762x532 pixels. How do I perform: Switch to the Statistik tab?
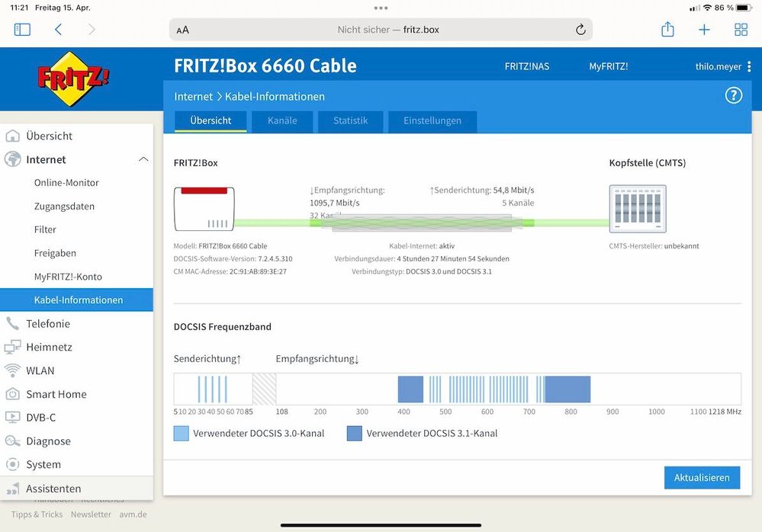tap(350, 121)
